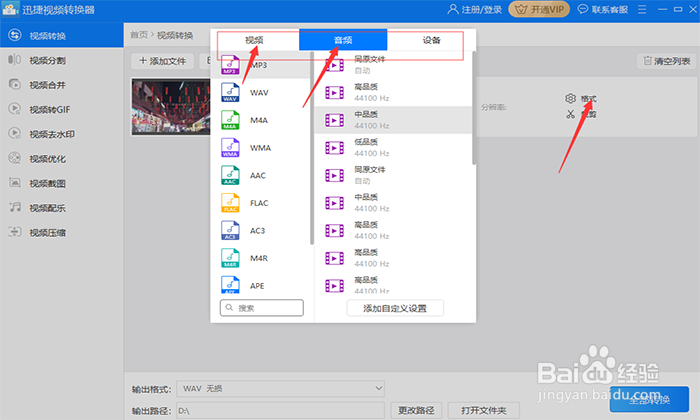The width and height of the screenshot is (700, 420).
Task: Open the 视频转换 sidebar section
Action: pyautogui.click(x=62, y=35)
